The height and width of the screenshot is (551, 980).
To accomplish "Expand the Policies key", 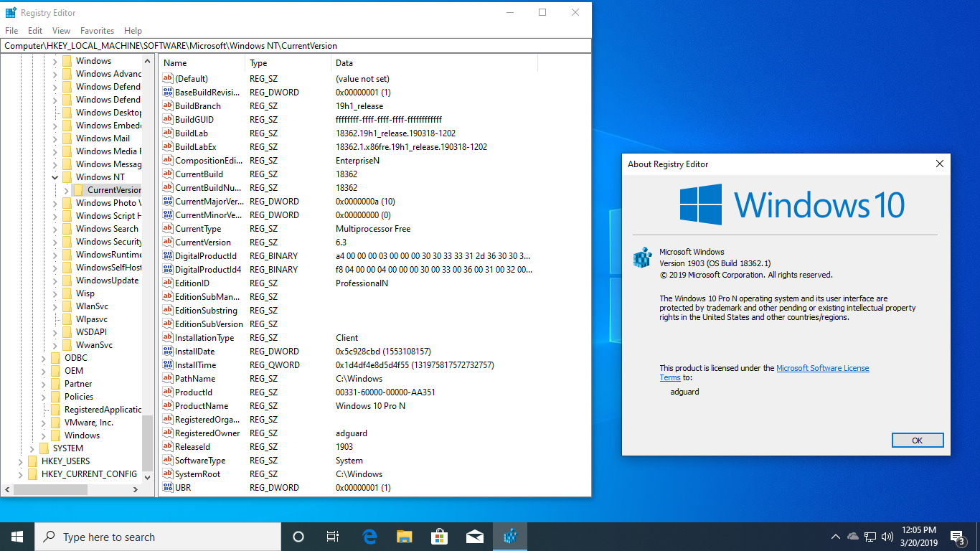I will tap(43, 397).
